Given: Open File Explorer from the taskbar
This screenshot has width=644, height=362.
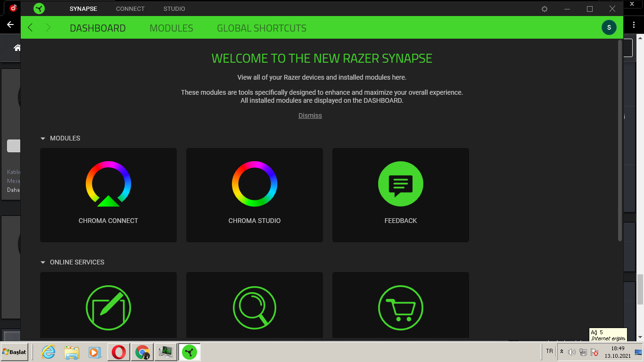Looking at the screenshot, I should (x=72, y=352).
